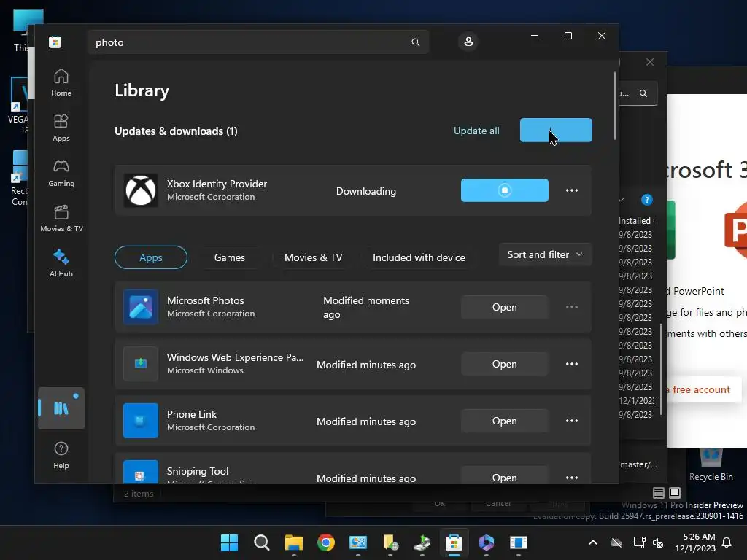Click the Store window vertical scrollbar
The height and width of the screenshot is (560, 747).
(614, 106)
